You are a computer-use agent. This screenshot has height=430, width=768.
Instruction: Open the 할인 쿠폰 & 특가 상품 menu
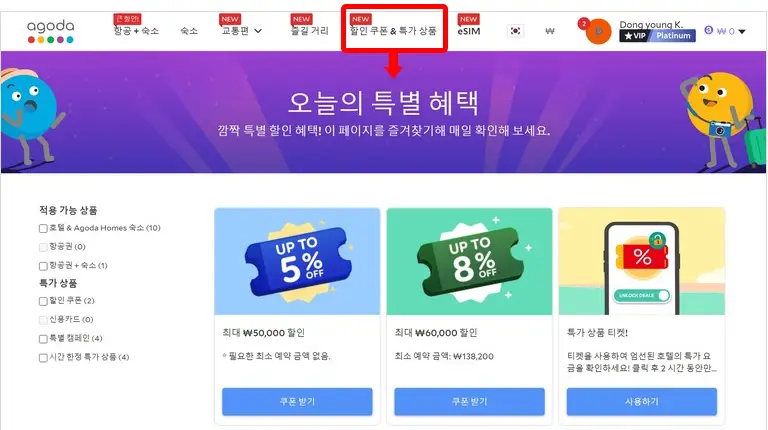(x=393, y=30)
